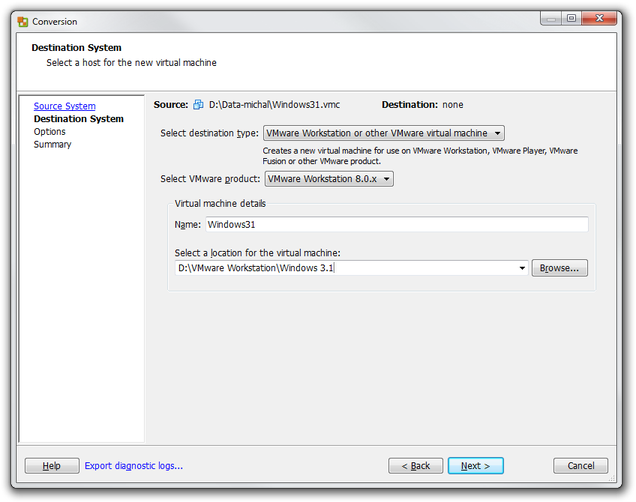Click the source virtual machine icon
The width and height of the screenshot is (636, 502).
[198, 105]
